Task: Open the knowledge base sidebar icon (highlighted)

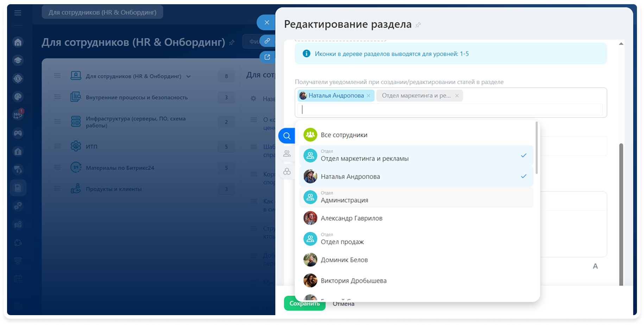Action: pyautogui.click(x=18, y=188)
